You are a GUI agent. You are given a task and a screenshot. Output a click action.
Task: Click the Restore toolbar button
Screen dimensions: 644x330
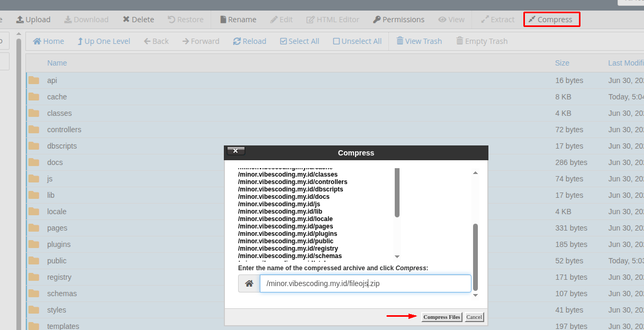pos(186,20)
